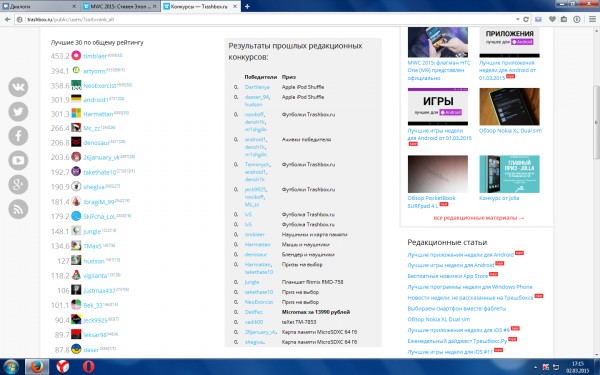Image resolution: width=600 pixels, height=375 pixels.
Task: Click the Facebook share icon
Action: (18, 136)
